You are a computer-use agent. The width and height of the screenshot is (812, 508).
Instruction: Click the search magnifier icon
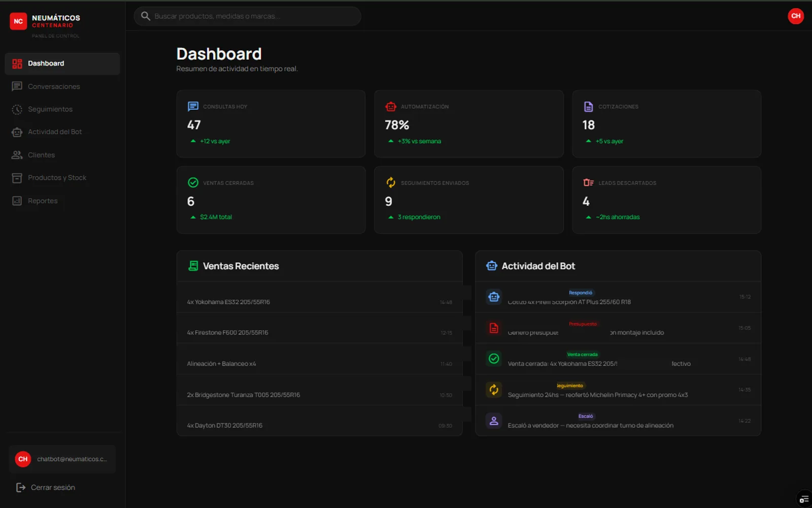146,16
